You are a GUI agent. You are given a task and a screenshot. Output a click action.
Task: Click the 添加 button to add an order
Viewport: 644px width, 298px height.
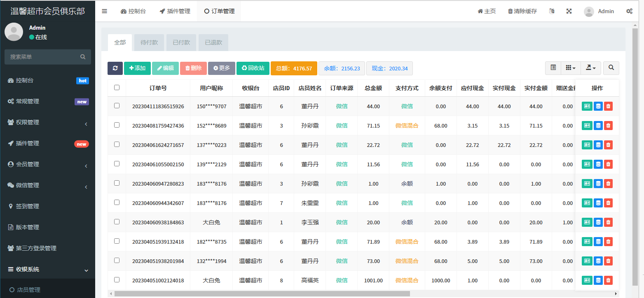[137, 68]
